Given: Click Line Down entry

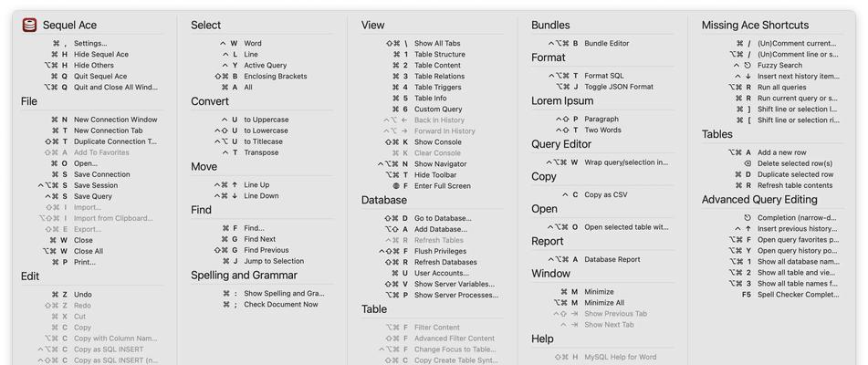Looking at the screenshot, I should 261,196.
